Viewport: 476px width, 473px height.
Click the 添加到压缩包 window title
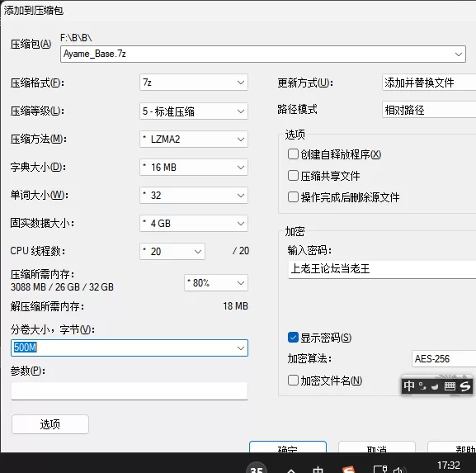pyautogui.click(x=33, y=11)
